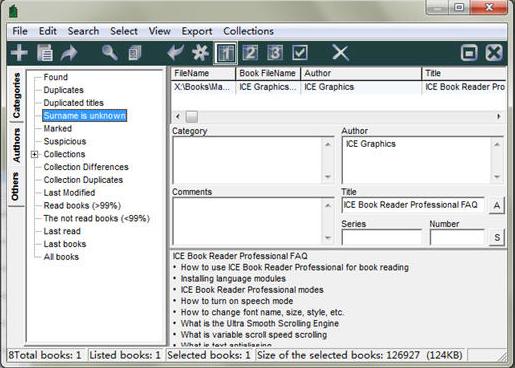Image resolution: width=515 pixels, height=368 pixels.
Task: Click the horizontal scrollbar right arrow
Action: [x=499, y=116]
